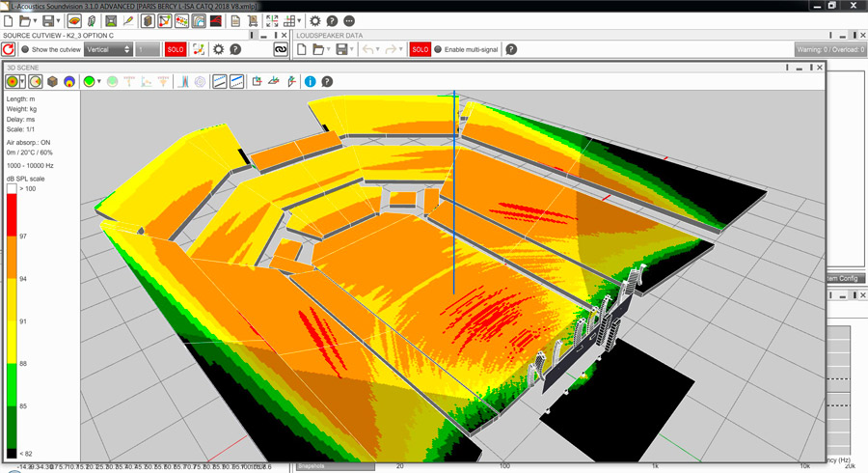Open the more options ellipsis icon
Image resolution: width=868 pixels, height=473 pixels.
[x=349, y=21]
